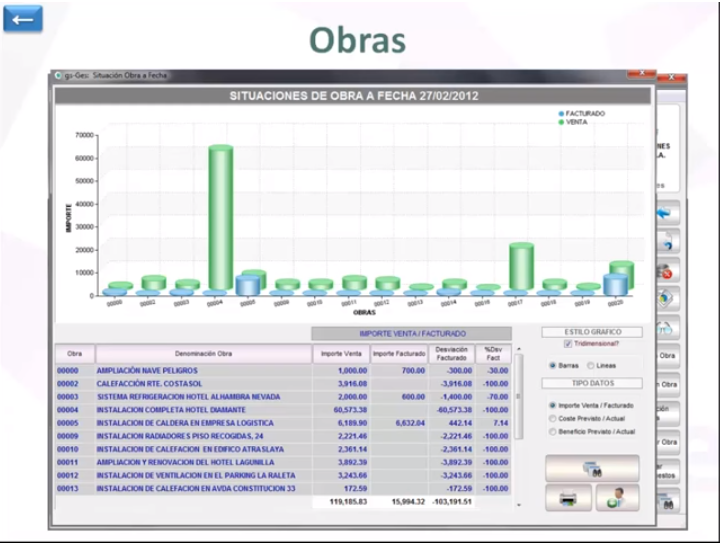Click the blue arrow icon in right sidebar
This screenshot has height=543, width=720.
pos(667,214)
